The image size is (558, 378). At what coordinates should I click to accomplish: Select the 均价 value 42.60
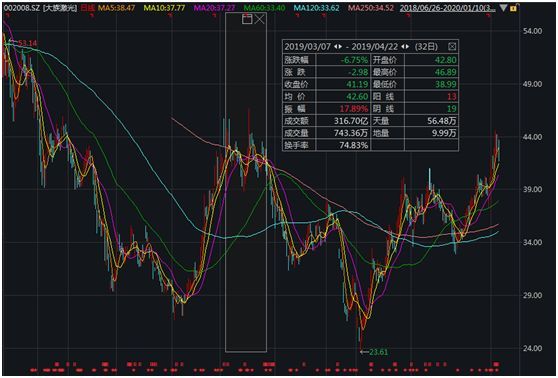(357, 96)
